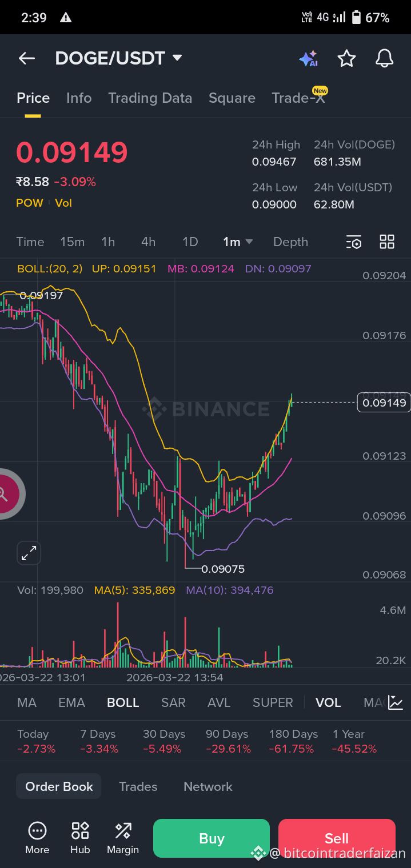Tap the Today -2.73% performance
This screenshot has width=411, height=868.
(x=37, y=741)
